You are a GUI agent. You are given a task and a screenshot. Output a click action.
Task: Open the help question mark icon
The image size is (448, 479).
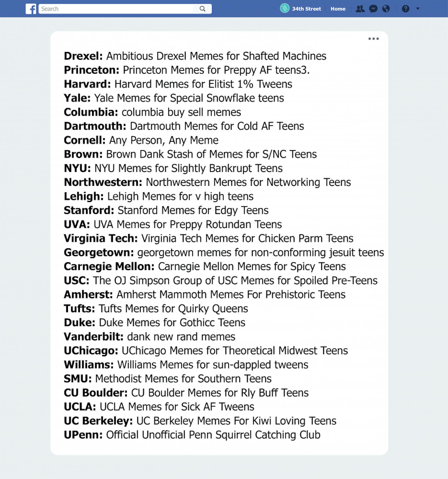pyautogui.click(x=405, y=9)
